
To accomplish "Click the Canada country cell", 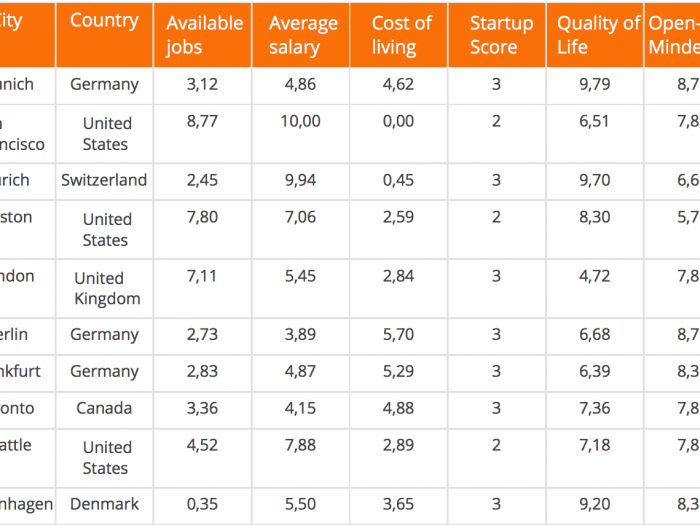I will click(x=104, y=408).
